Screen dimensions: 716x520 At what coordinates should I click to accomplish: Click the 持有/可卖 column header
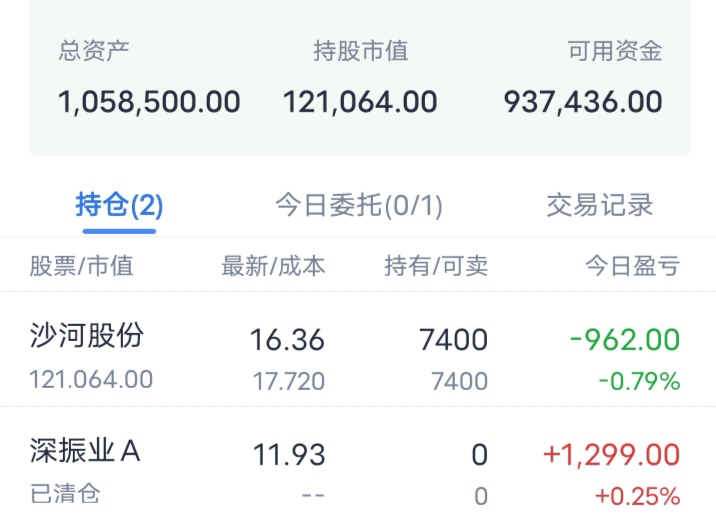click(436, 266)
